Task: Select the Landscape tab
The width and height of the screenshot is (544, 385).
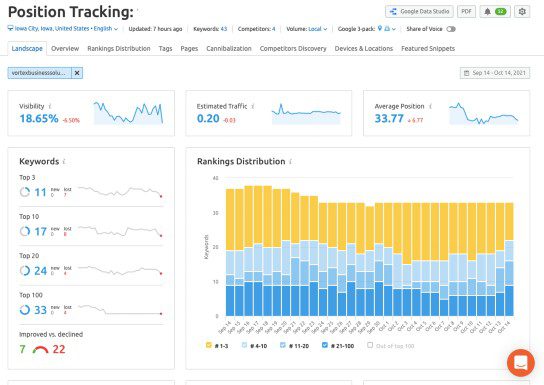Action: click(27, 49)
